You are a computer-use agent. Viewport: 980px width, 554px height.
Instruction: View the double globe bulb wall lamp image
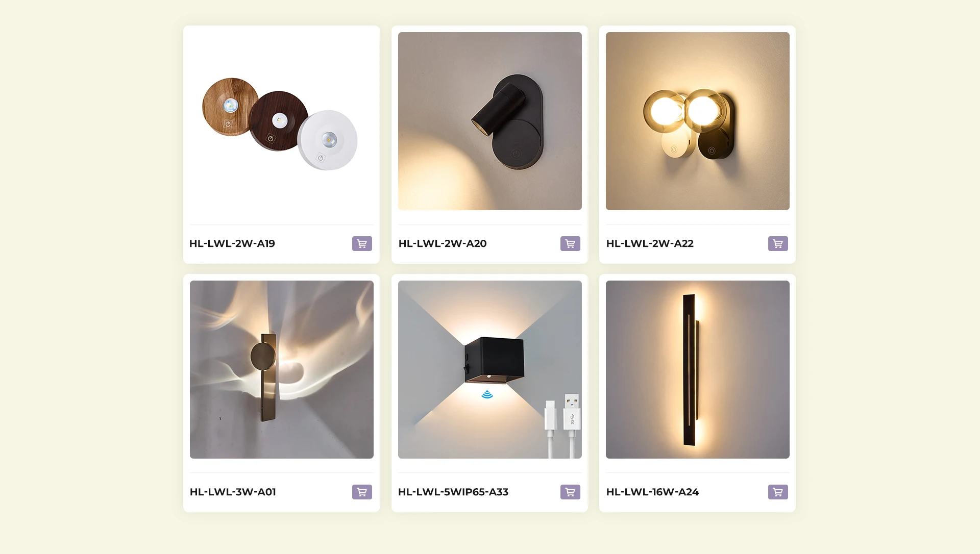click(x=698, y=121)
